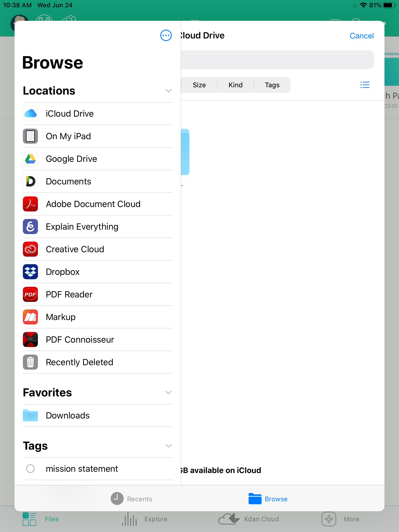Tap Kdan Cloud label in background app
The width and height of the screenshot is (399, 532).
(262, 519)
